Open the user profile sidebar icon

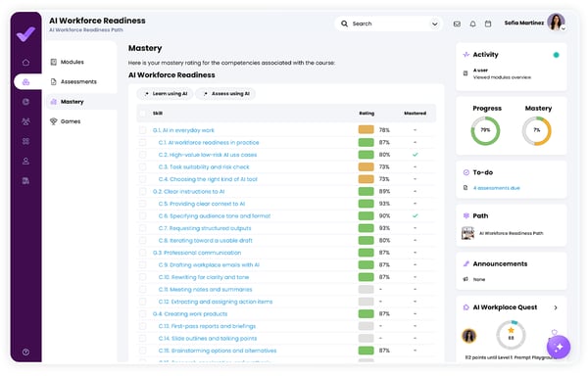point(25,161)
